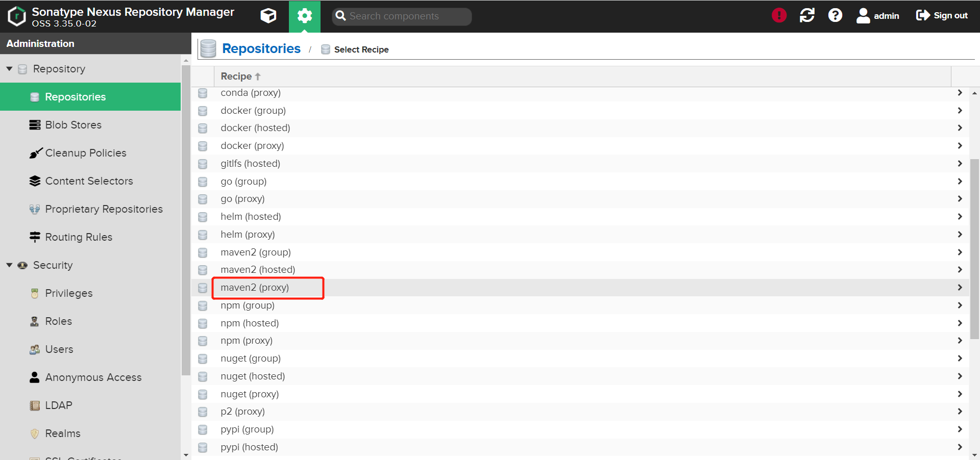Click the Security section icon
The width and height of the screenshot is (980, 460).
click(22, 265)
